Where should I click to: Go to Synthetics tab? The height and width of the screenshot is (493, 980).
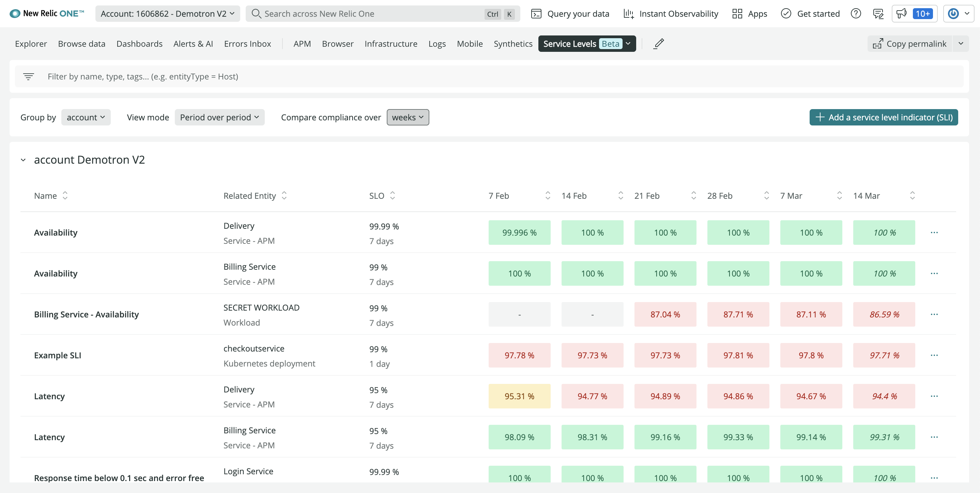pyautogui.click(x=513, y=44)
